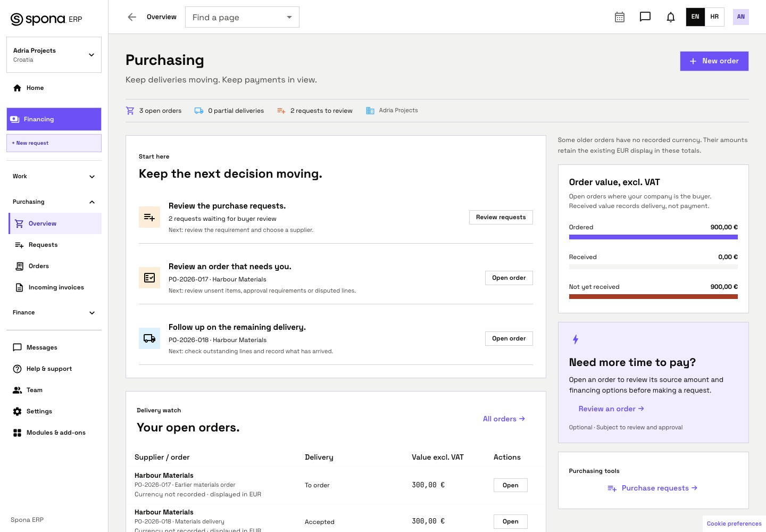
Task: Open Financing in the sidebar
Action: 54,119
